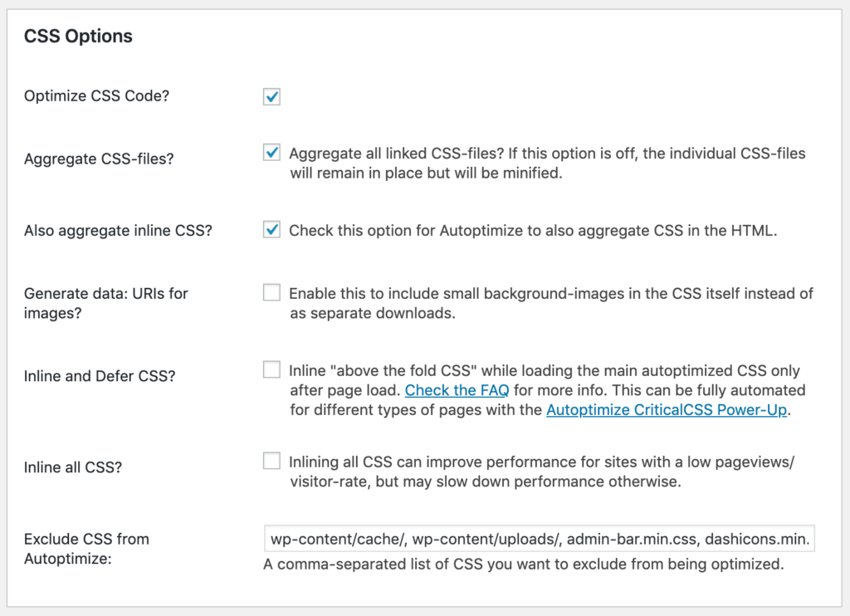Uncheck the "Optimize CSS Code?" checkbox
This screenshot has width=850, height=616.
tap(271, 96)
